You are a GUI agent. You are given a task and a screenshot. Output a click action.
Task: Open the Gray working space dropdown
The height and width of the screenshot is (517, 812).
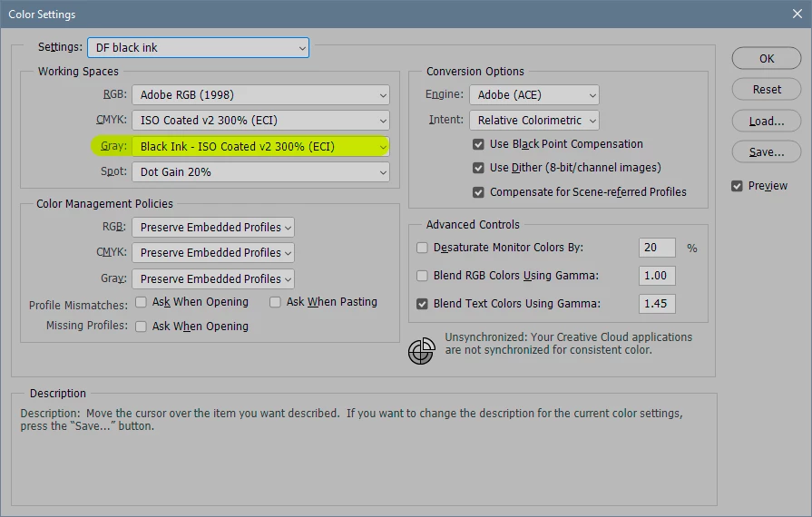coord(260,146)
